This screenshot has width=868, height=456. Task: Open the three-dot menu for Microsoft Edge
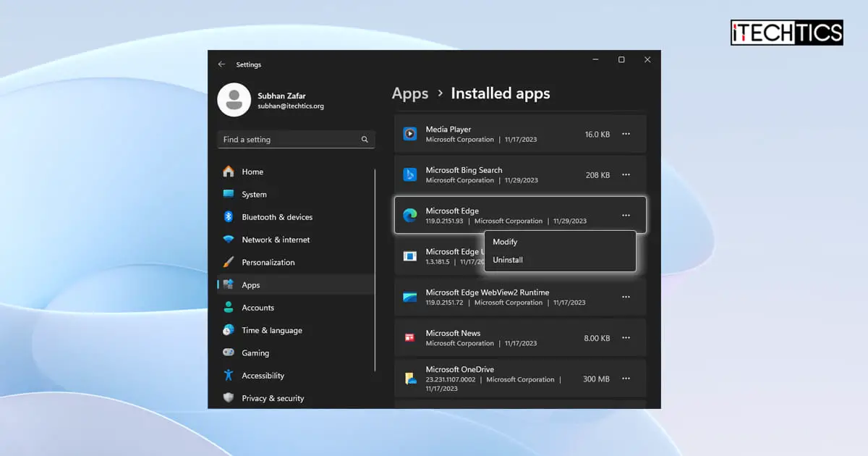[626, 215]
